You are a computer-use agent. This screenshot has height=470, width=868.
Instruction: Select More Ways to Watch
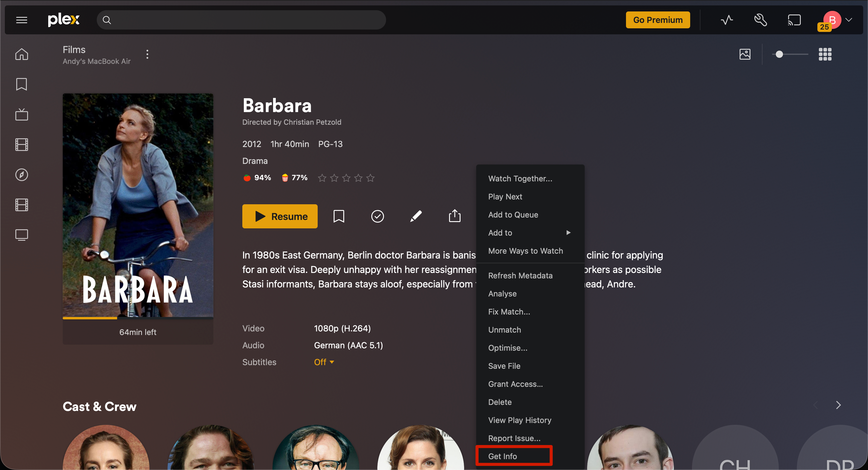pos(530,251)
